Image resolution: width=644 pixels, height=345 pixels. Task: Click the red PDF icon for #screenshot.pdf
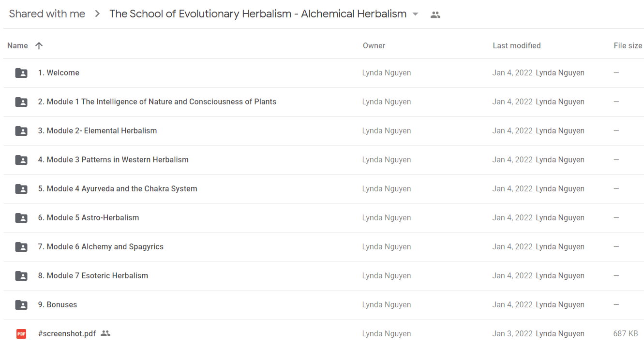click(21, 334)
